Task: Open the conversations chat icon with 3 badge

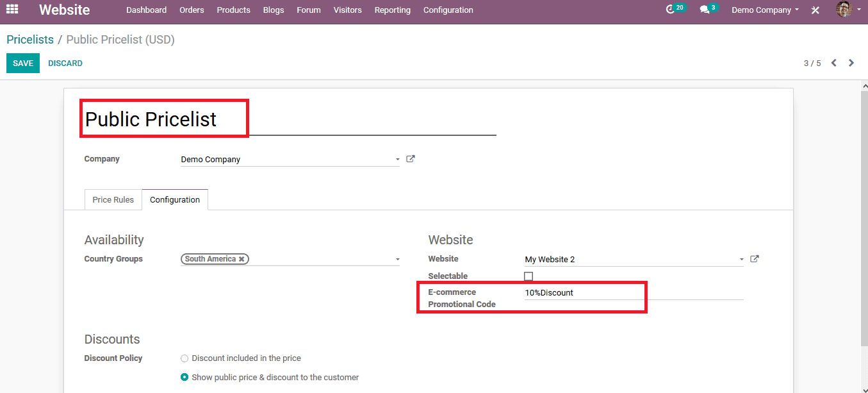Action: coord(708,10)
